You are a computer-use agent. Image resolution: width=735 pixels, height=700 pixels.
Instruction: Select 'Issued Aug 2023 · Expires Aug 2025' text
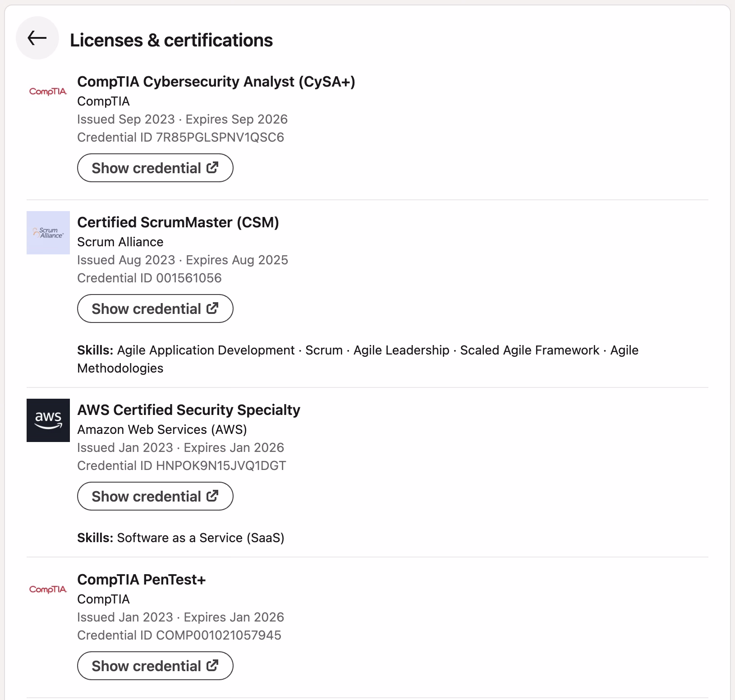(x=183, y=260)
